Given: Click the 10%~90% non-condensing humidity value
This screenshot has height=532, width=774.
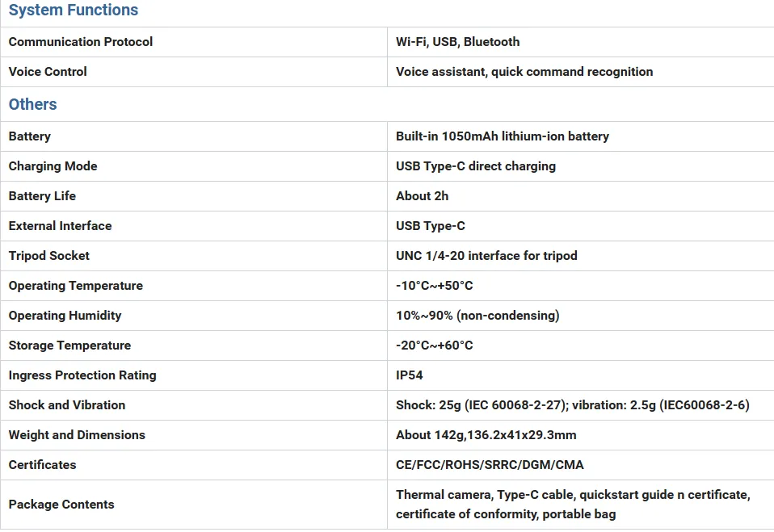Looking at the screenshot, I should 477,316.
